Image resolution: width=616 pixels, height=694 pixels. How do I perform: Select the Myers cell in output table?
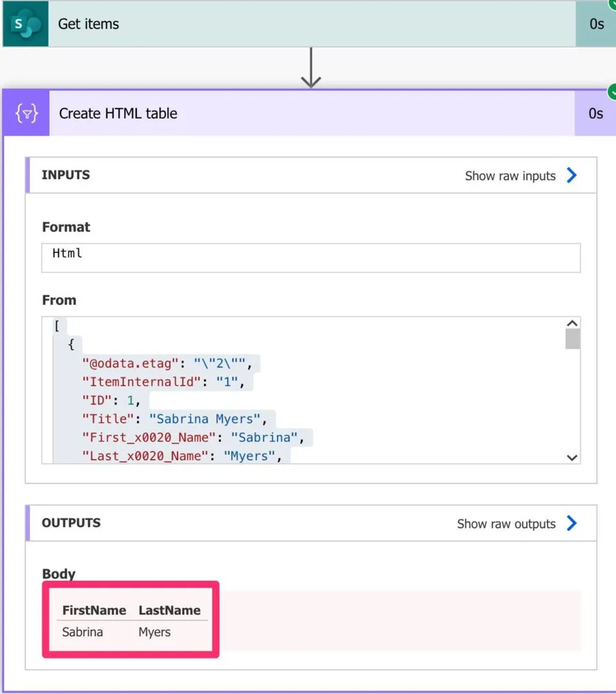click(x=154, y=632)
